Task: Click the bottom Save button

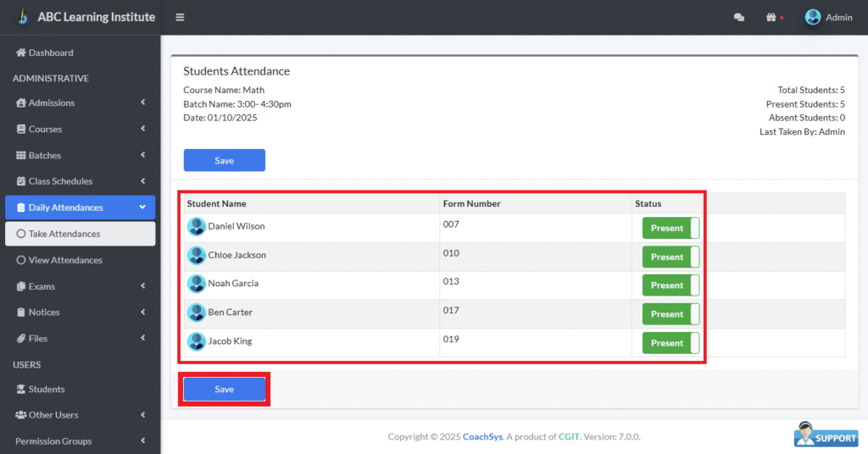Action: (x=225, y=390)
